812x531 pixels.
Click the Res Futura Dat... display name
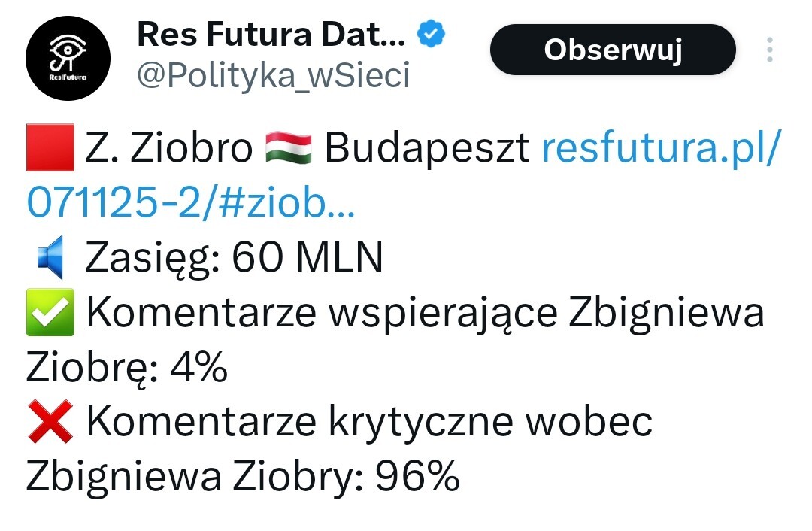pyautogui.click(x=271, y=35)
